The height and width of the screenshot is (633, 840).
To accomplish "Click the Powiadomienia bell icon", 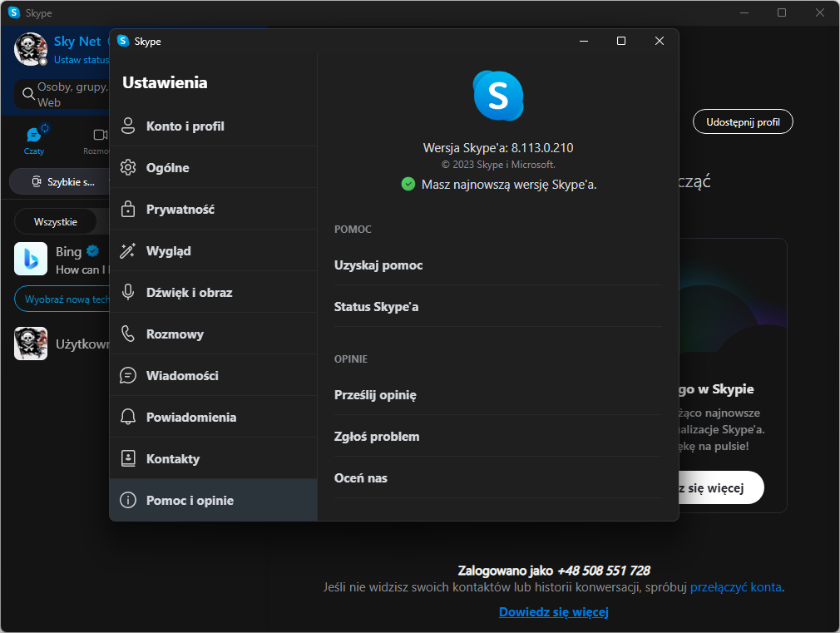I will click(128, 417).
